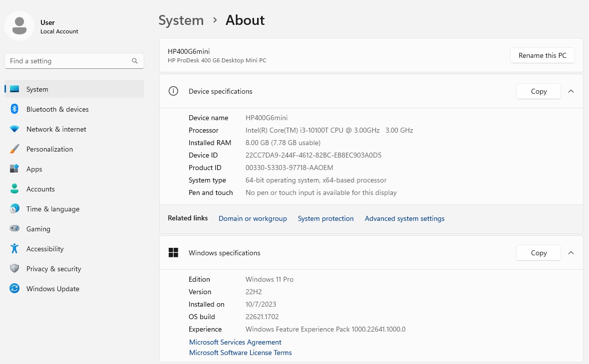The image size is (589, 364).
Task: Collapse the Device specifications section chevron
Action: pyautogui.click(x=571, y=91)
